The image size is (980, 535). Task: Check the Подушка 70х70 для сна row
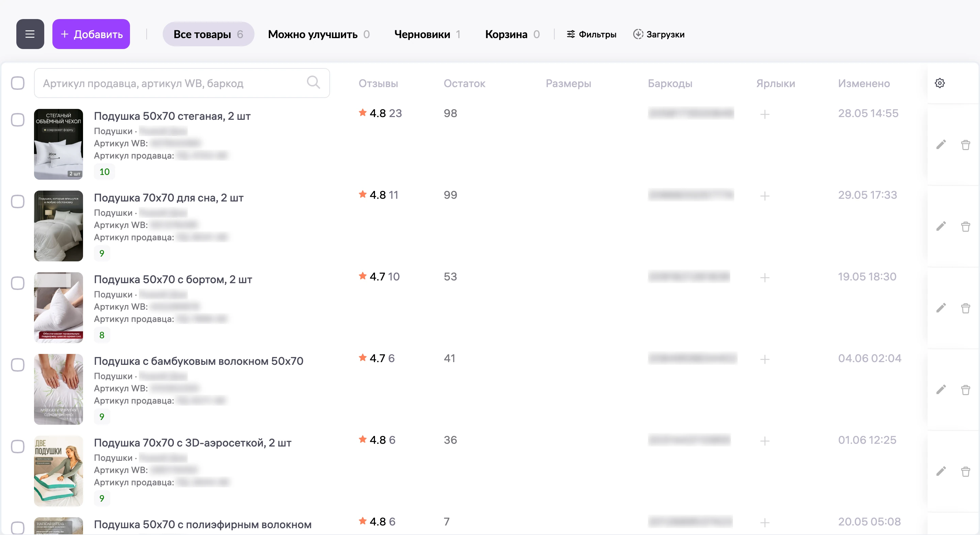click(x=17, y=201)
